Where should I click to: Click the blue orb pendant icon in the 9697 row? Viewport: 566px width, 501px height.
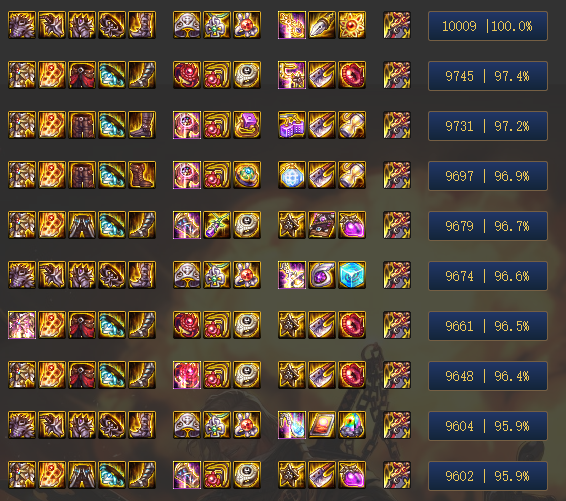coord(292,175)
